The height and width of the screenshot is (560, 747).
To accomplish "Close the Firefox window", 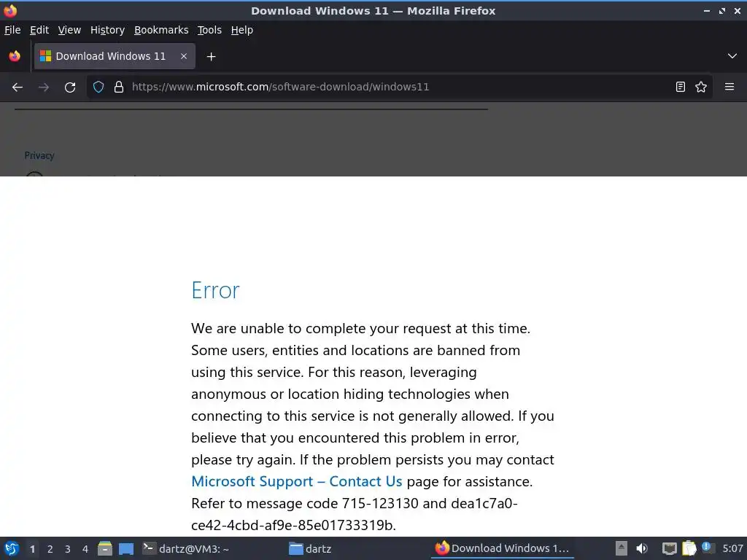I will click(738, 10).
